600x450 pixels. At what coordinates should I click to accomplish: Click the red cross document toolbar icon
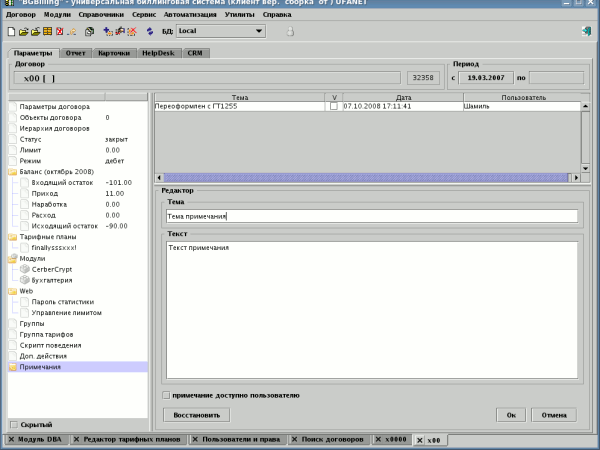(x=61, y=32)
